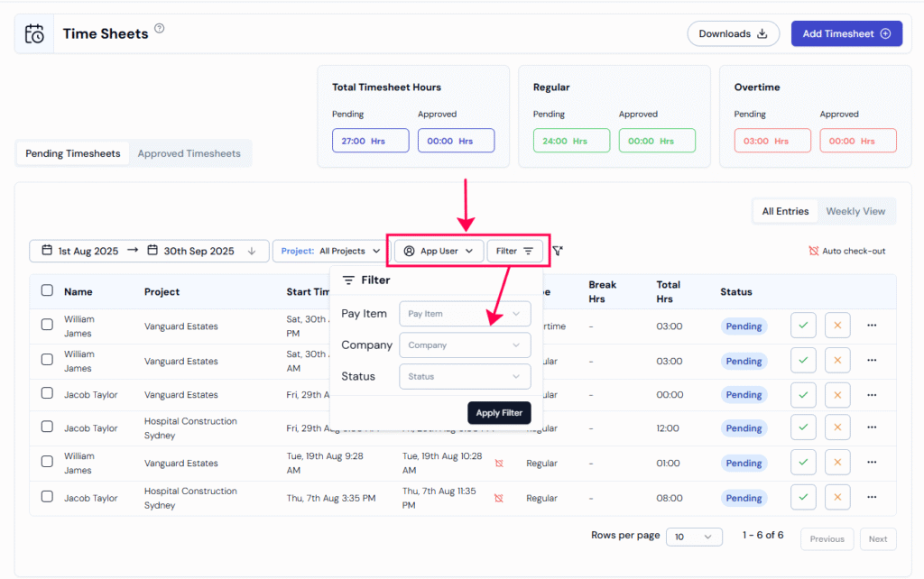The height and width of the screenshot is (579, 924).
Task: Select the last Jacob Taylor row checkbox
Action: pos(47,497)
